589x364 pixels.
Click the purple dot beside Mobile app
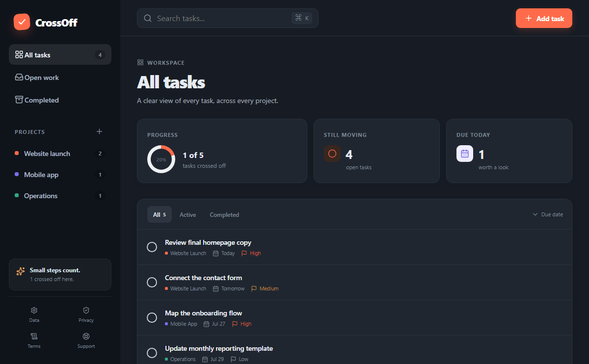(17, 175)
